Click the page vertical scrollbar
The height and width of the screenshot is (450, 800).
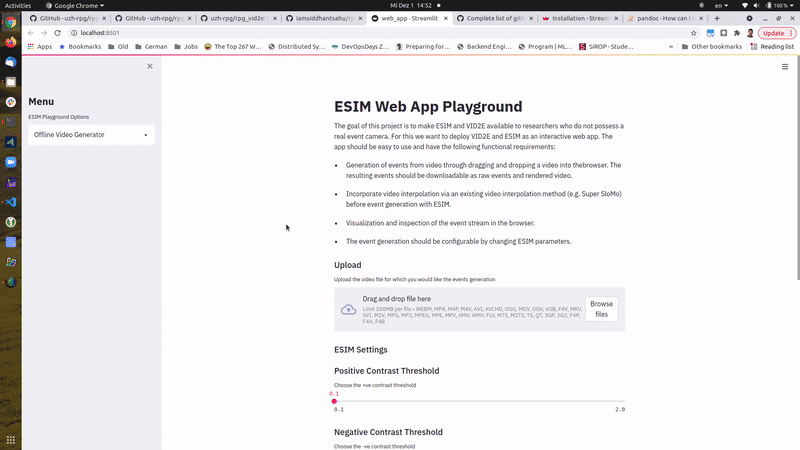pos(797,167)
